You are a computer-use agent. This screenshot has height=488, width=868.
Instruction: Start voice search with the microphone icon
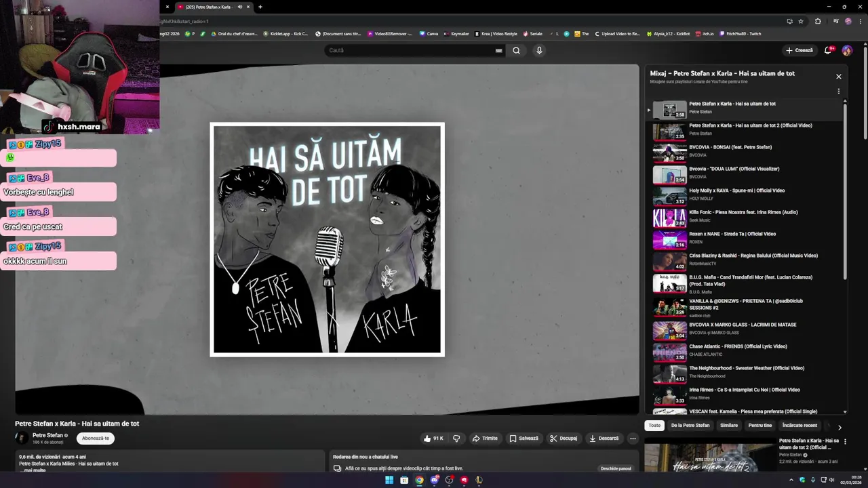539,50
